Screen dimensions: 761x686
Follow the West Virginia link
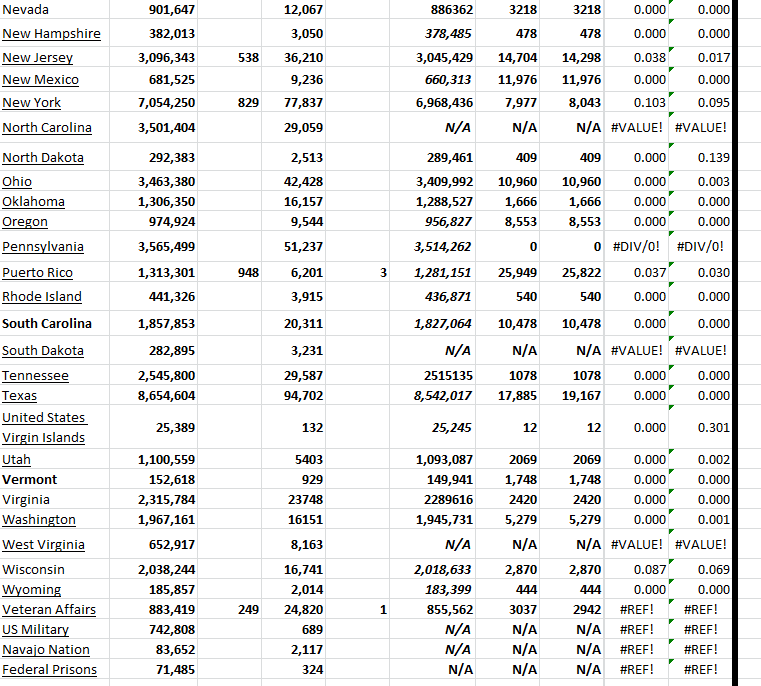[43, 545]
